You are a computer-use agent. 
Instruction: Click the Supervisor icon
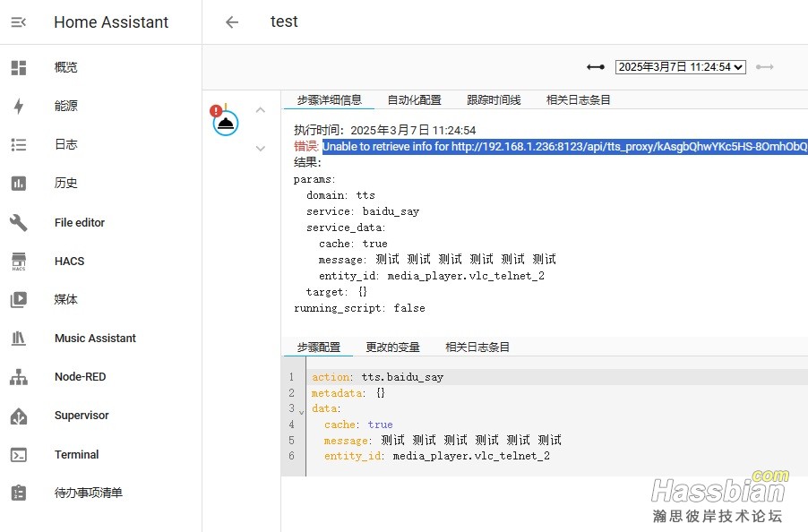[x=19, y=416]
